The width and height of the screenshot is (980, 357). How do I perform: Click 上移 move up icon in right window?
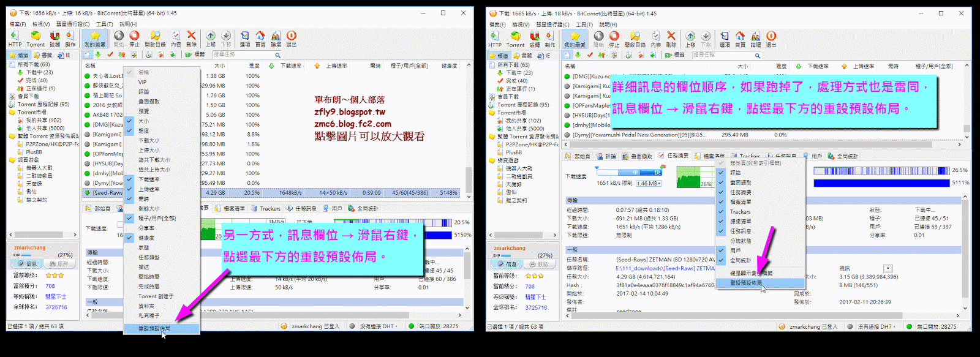(690, 39)
